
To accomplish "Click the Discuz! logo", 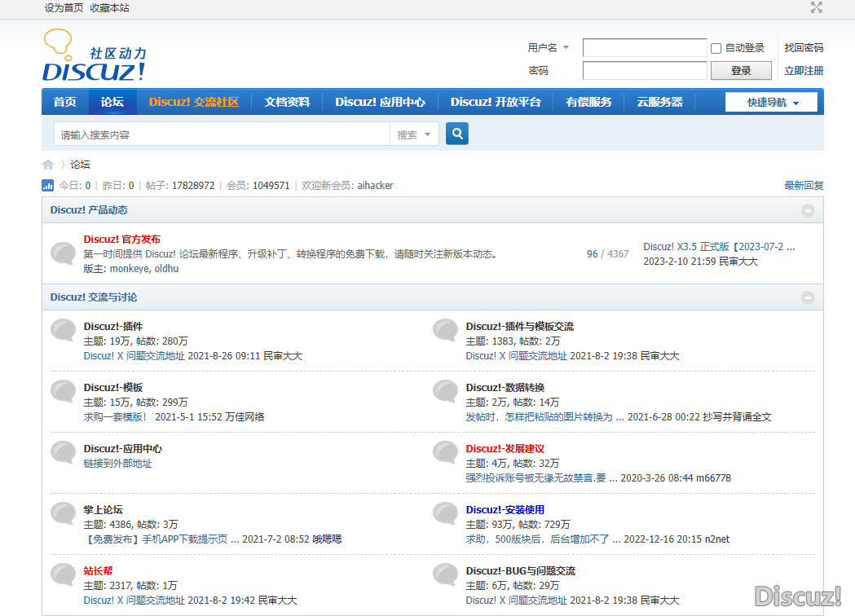I will coord(92,54).
